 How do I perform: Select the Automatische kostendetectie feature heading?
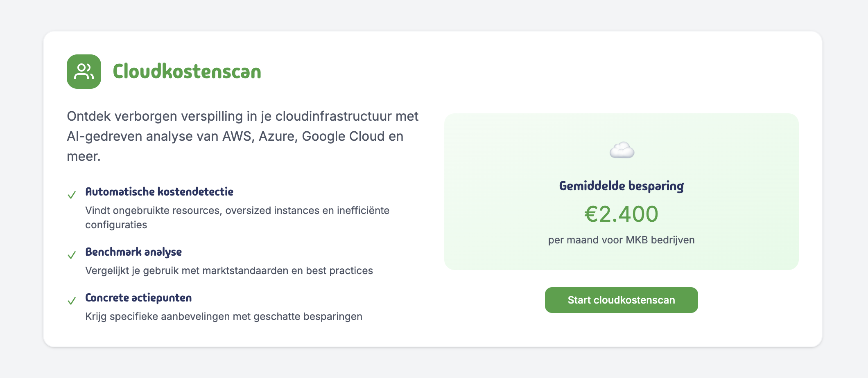click(159, 192)
